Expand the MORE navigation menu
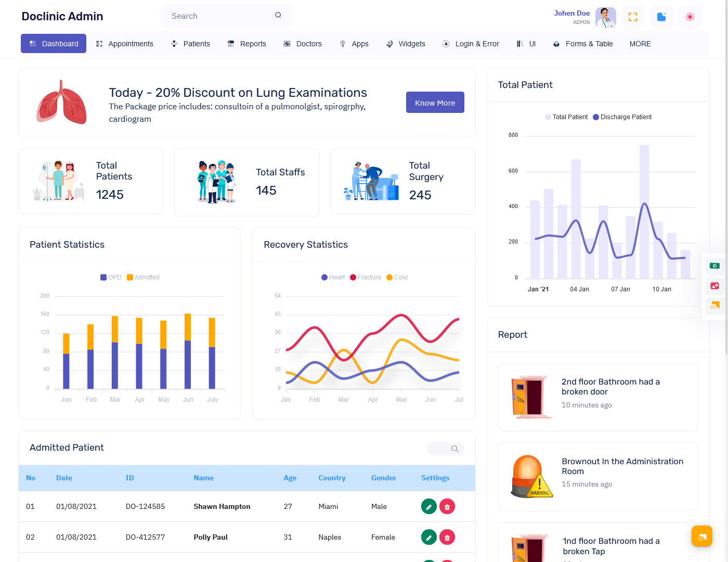 coord(640,44)
